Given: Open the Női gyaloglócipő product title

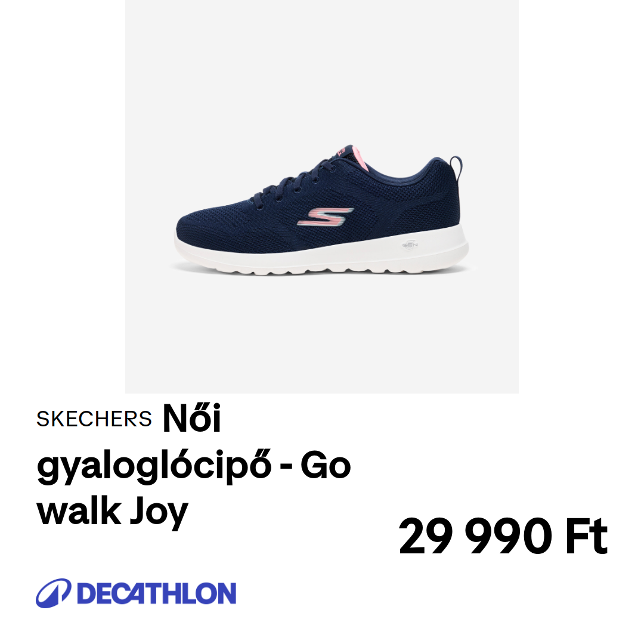Looking at the screenshot, I should point(194,465).
